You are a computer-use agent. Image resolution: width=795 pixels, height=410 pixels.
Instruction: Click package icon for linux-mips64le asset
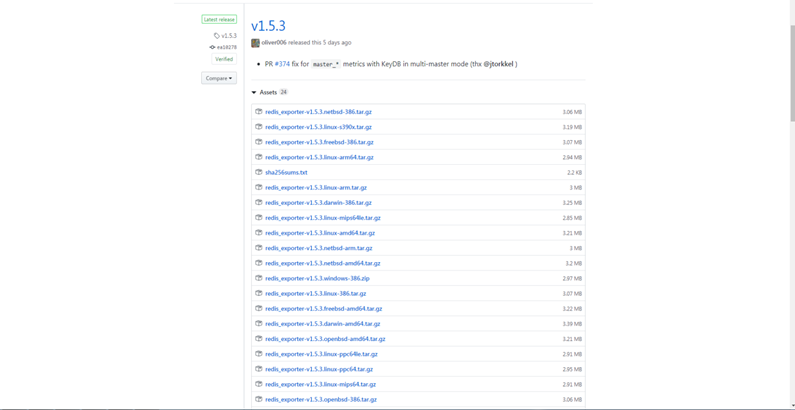(259, 218)
